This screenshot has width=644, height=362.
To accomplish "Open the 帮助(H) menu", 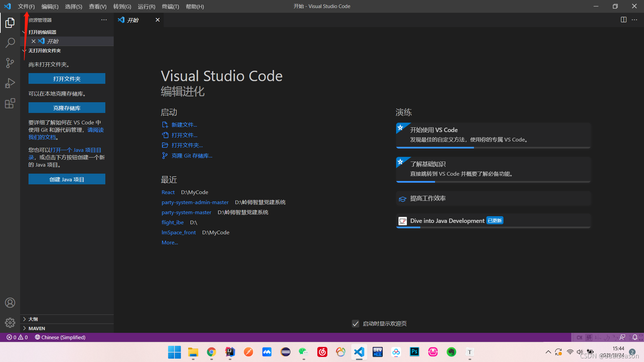I will point(195,6).
